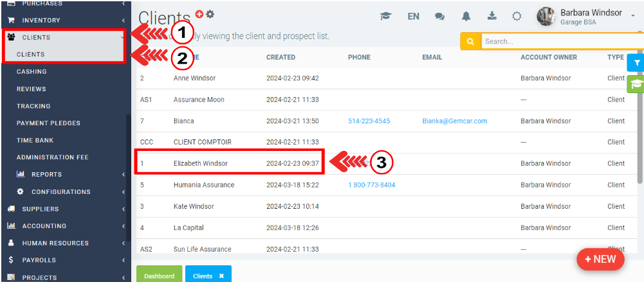Open the graduation cap training icon in header
This screenshot has height=282, width=644.
click(x=385, y=16)
